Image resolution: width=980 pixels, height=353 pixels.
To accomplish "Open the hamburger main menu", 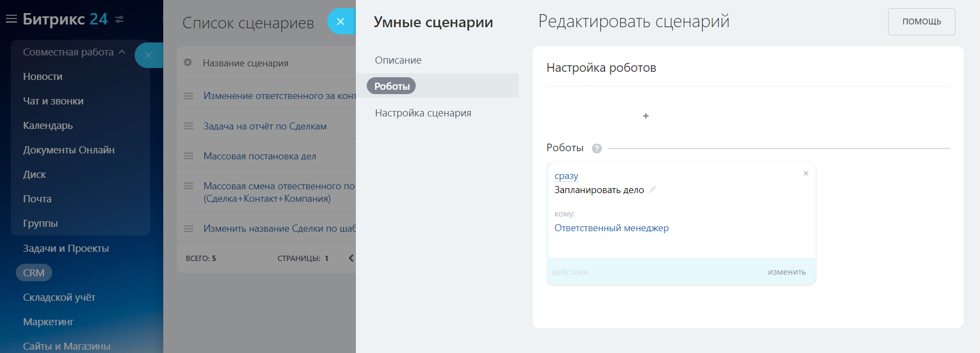I will tap(11, 20).
